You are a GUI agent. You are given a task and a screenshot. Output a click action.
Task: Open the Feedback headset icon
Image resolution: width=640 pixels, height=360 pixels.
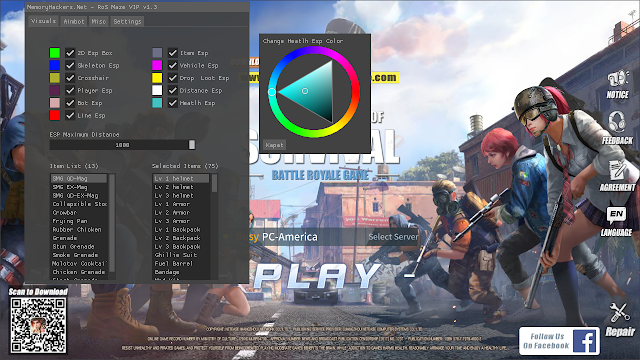pos(616,122)
